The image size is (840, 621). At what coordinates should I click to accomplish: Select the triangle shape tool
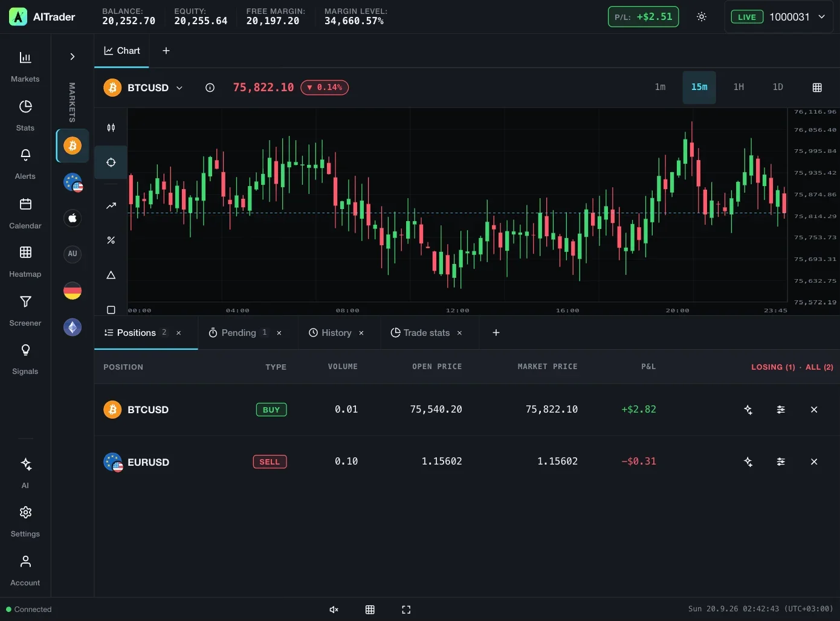111,275
